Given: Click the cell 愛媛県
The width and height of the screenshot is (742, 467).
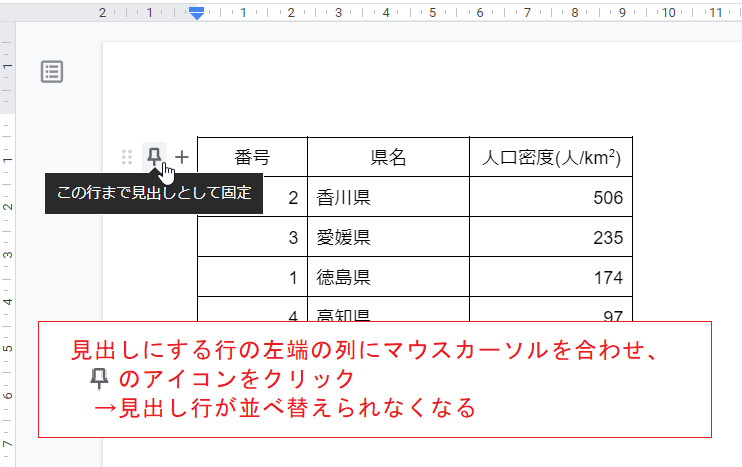Looking at the screenshot, I should 389,237.
